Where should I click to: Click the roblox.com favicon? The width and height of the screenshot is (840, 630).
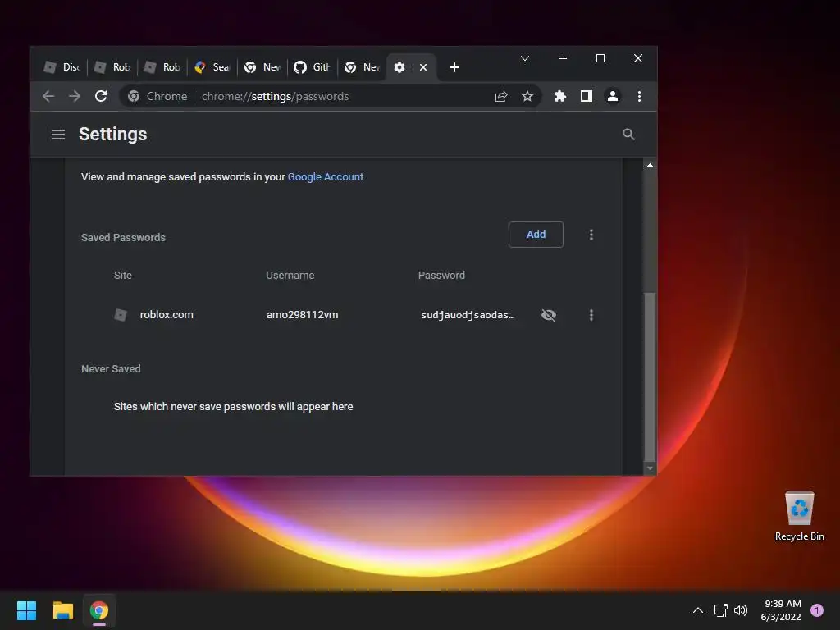click(121, 315)
